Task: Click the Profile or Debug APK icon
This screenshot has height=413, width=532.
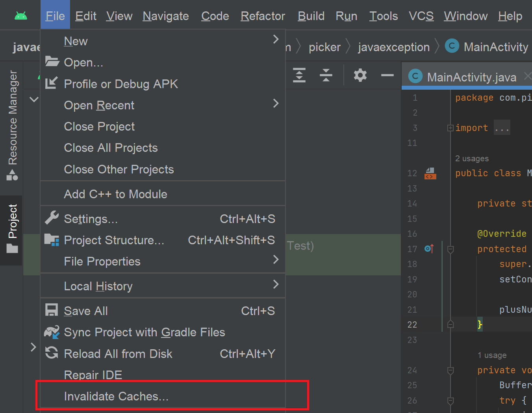Action: click(x=52, y=83)
